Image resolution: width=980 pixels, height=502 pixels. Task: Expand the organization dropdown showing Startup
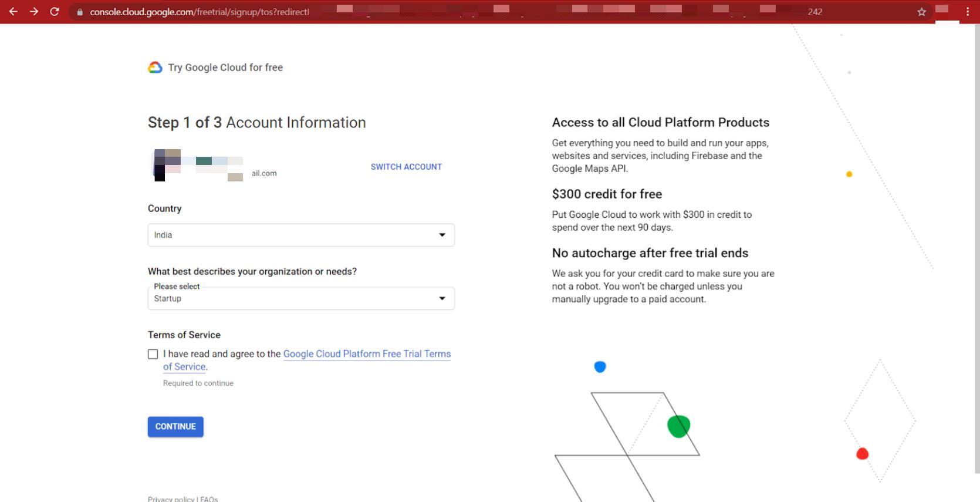(300, 298)
